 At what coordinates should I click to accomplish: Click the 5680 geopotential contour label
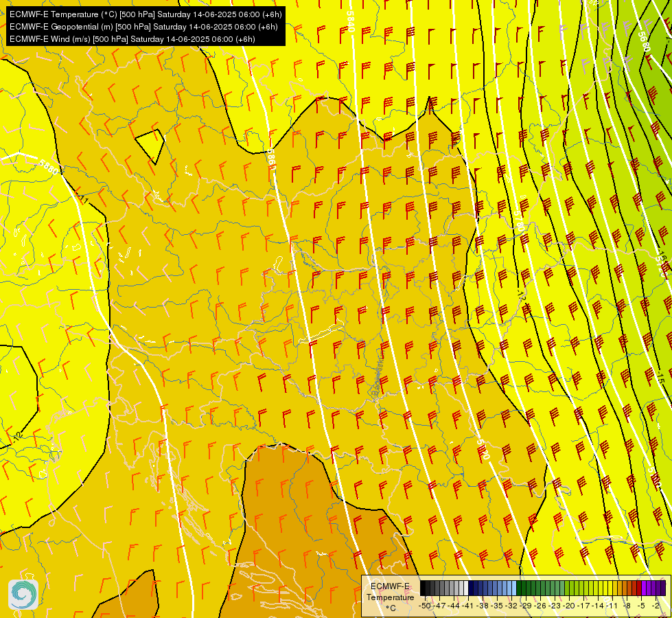pos(644,42)
